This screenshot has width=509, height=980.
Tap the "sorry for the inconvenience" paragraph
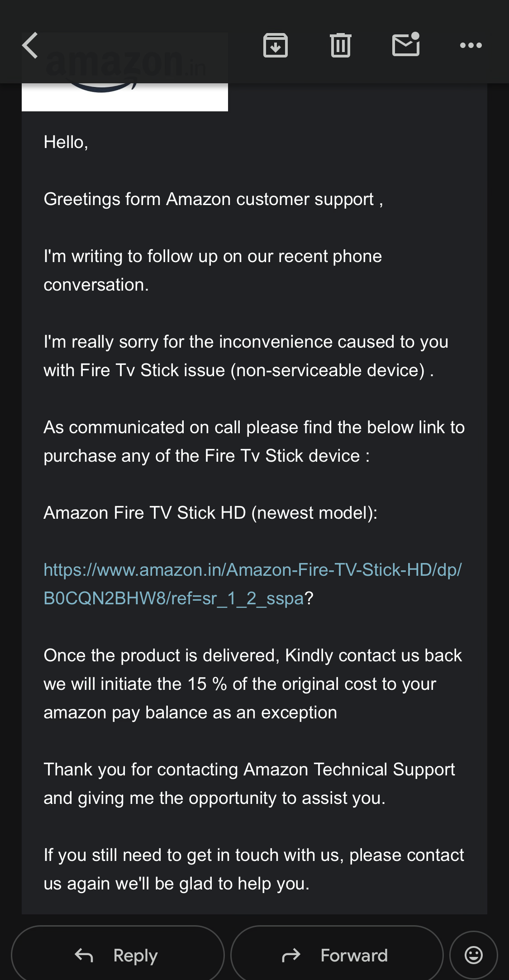coord(246,356)
